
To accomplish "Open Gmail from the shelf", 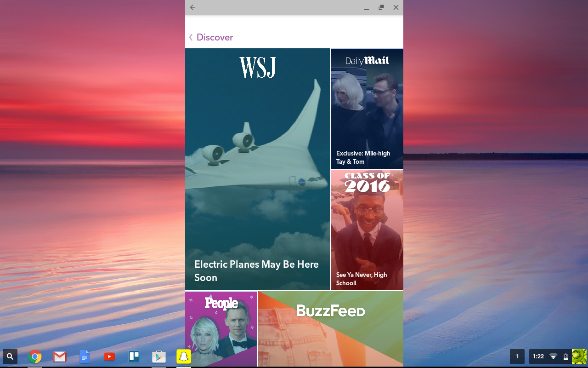I will [x=60, y=356].
